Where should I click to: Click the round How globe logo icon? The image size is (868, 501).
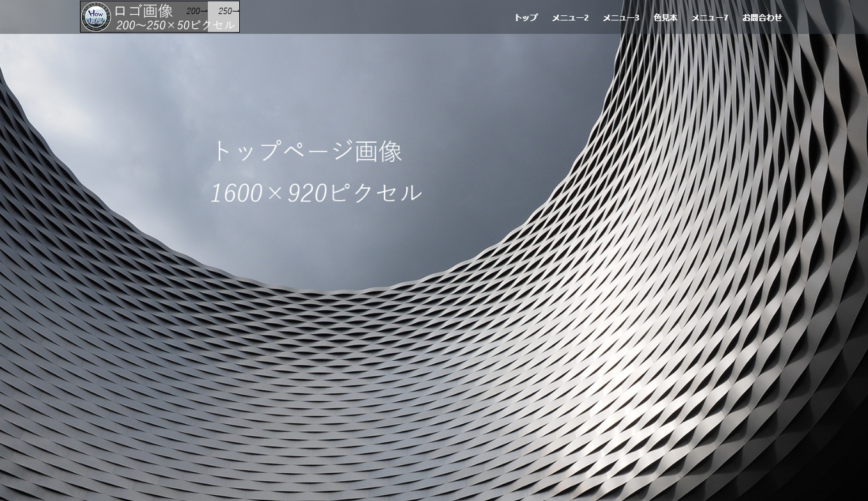[x=96, y=17]
